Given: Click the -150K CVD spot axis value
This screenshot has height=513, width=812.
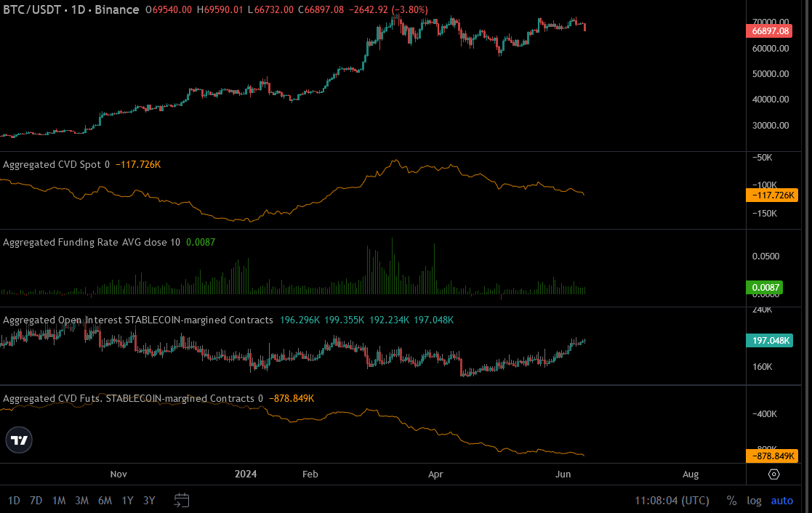Looking at the screenshot, I should click(764, 214).
